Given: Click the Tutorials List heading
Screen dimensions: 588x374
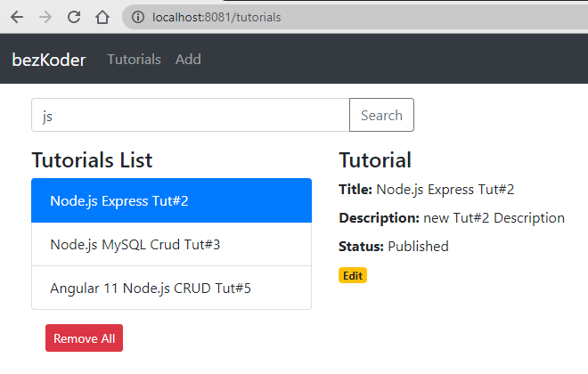Looking at the screenshot, I should 92,160.
